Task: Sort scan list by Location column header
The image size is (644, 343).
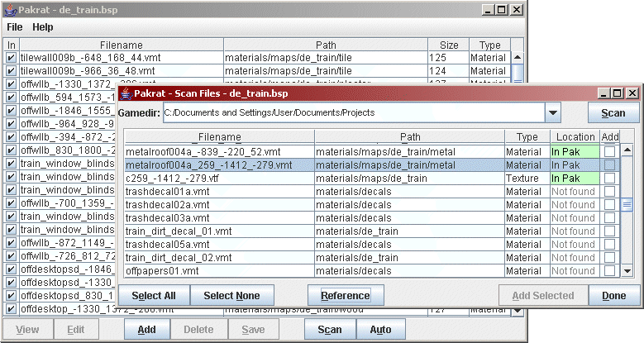Action: (x=575, y=137)
